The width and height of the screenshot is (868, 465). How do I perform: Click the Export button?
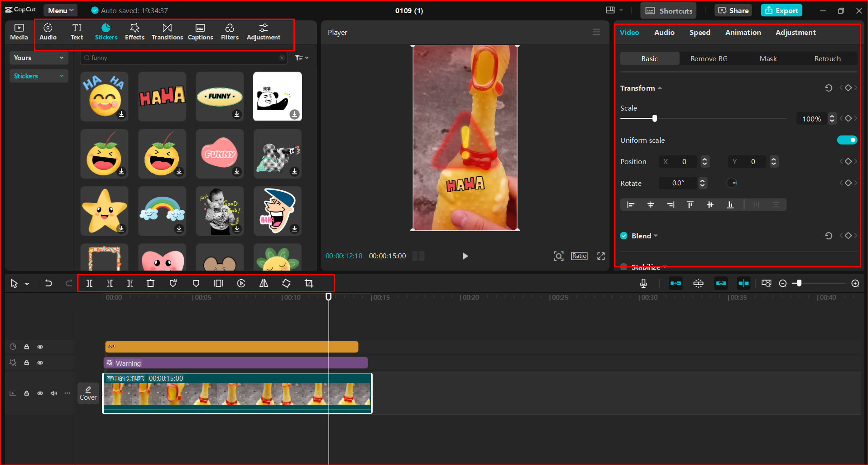781,10
